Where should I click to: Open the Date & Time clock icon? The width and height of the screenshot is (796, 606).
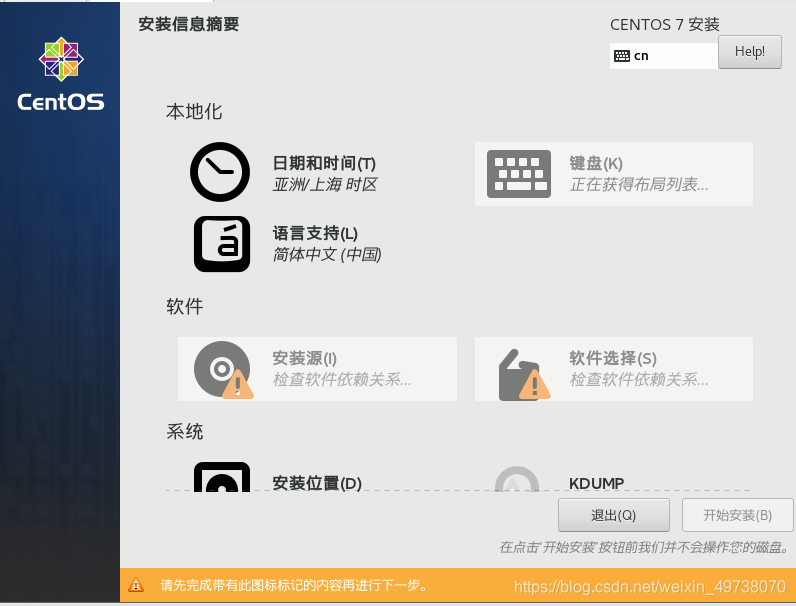[x=220, y=172]
